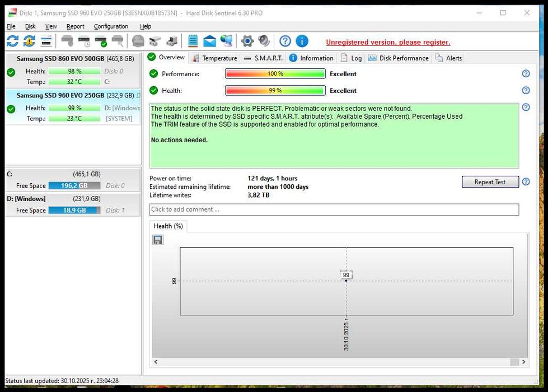This screenshot has height=392, width=548.
Task: Click green check icon for Samsung 860 EVO
Action: point(11,72)
